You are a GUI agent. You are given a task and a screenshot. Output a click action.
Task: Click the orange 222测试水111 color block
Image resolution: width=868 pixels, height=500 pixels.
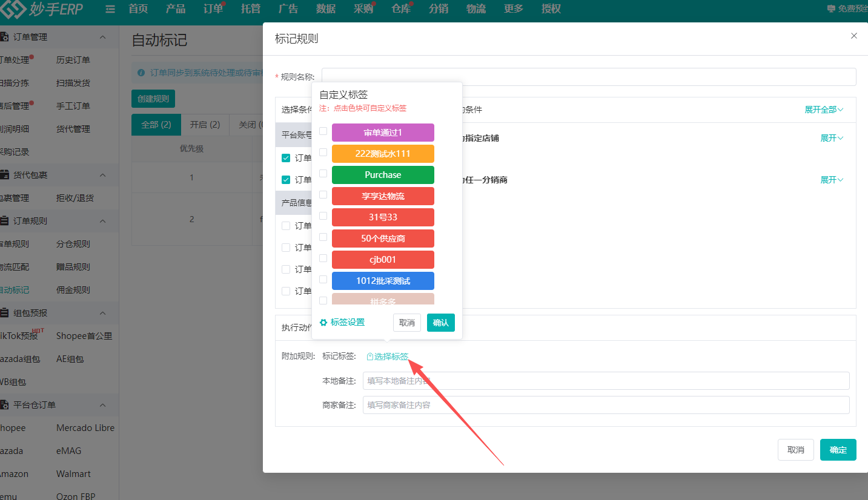pos(383,154)
